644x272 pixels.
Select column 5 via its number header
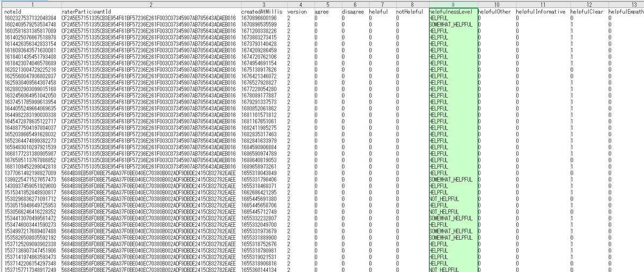pyautogui.click(x=327, y=4)
